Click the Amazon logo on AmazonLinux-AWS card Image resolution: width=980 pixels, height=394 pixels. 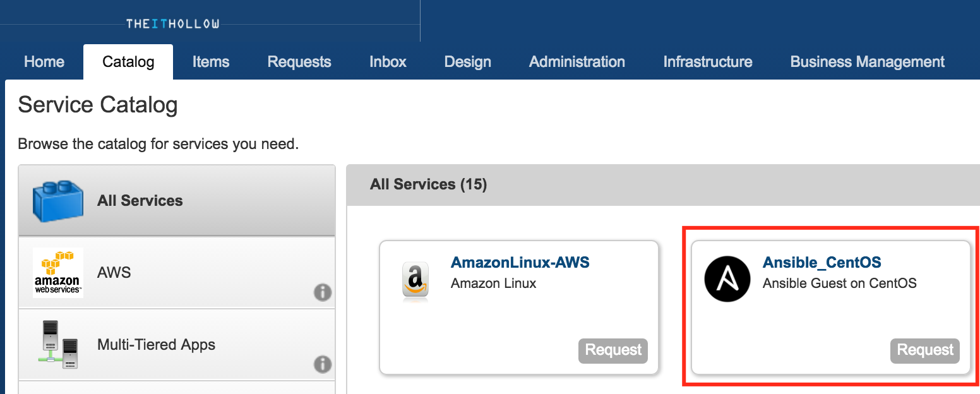point(415,280)
